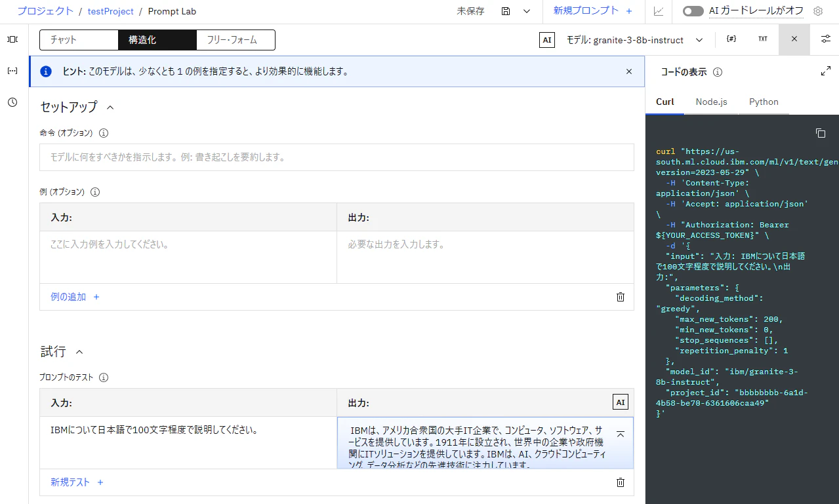
Task: Dismiss the hint notification banner
Action: [629, 71]
